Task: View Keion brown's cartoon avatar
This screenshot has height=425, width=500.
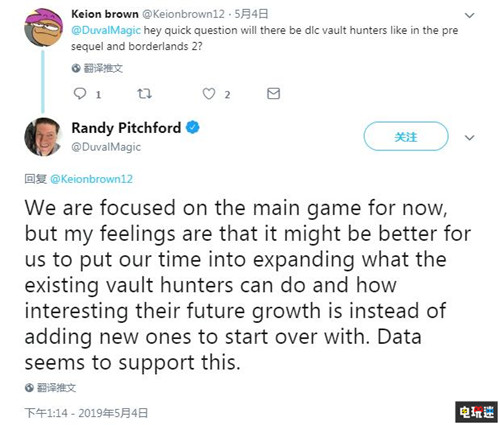Action: [43, 27]
